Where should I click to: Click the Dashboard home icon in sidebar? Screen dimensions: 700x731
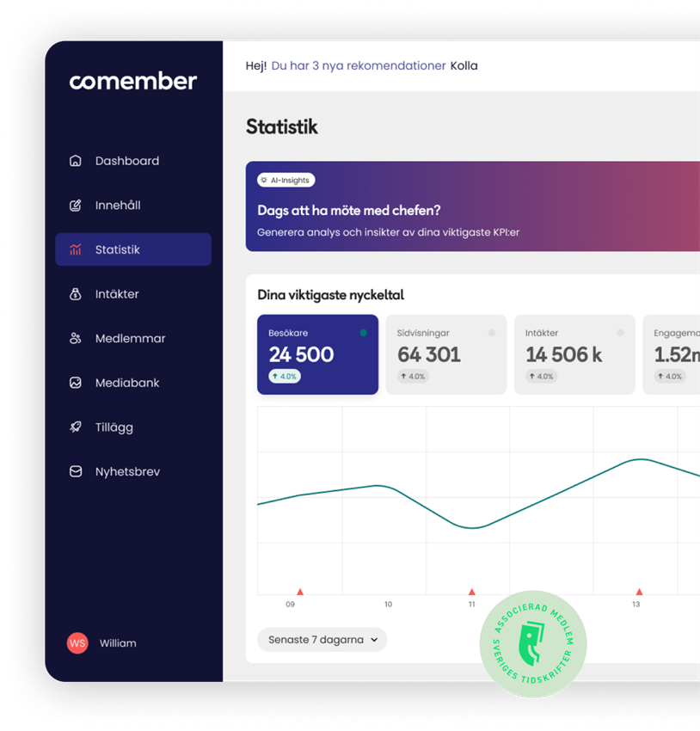[x=76, y=161]
